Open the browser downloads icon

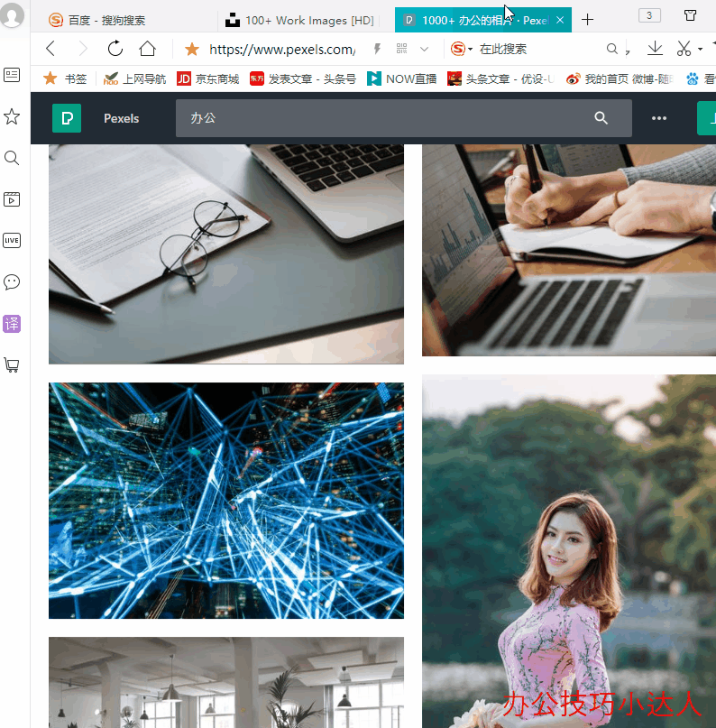pos(656,49)
